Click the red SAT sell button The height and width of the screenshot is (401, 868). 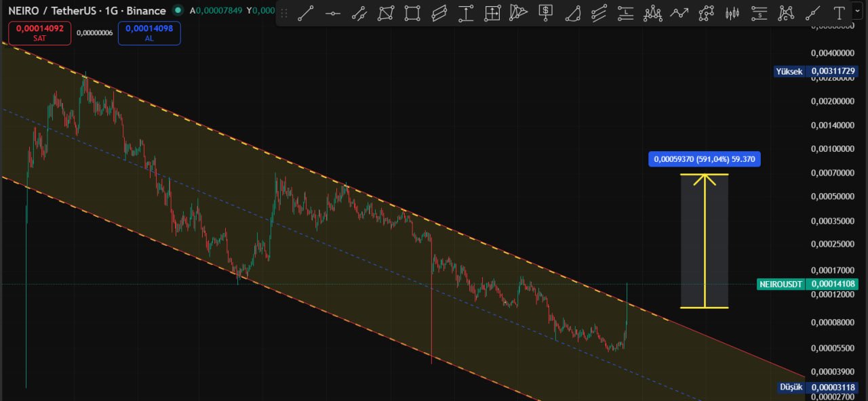pyautogui.click(x=40, y=33)
